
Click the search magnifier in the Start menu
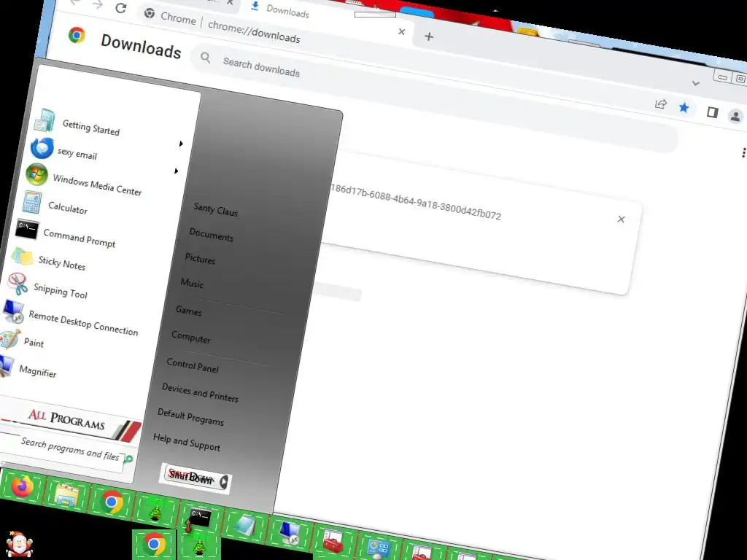(128, 459)
